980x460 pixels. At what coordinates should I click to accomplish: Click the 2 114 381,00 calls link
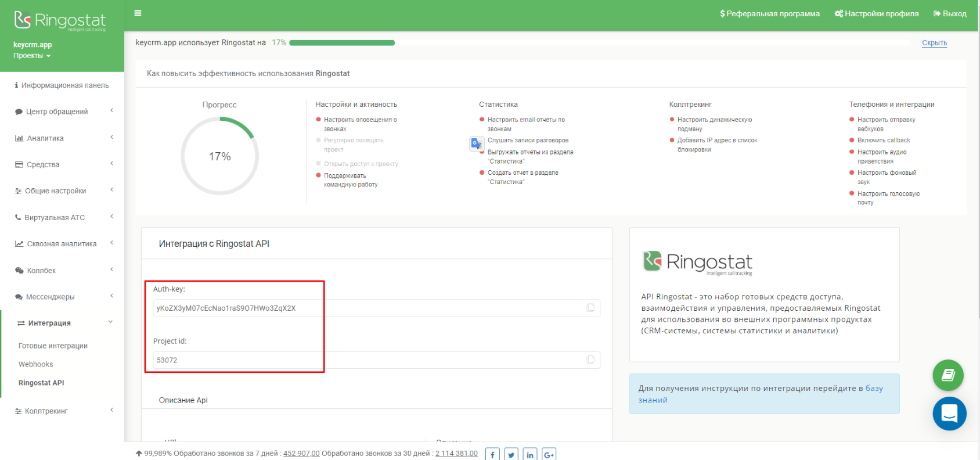(x=456, y=454)
